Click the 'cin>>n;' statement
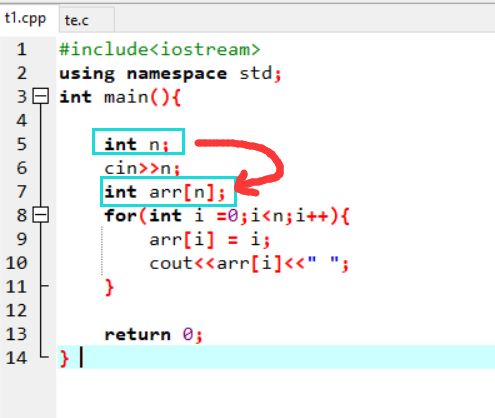This screenshot has height=418, width=495. 142,168
